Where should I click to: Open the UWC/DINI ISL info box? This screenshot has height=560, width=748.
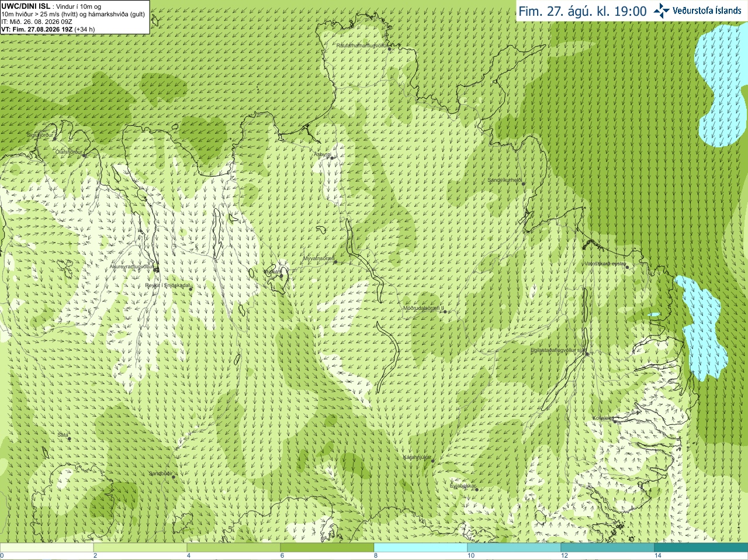click(75, 17)
